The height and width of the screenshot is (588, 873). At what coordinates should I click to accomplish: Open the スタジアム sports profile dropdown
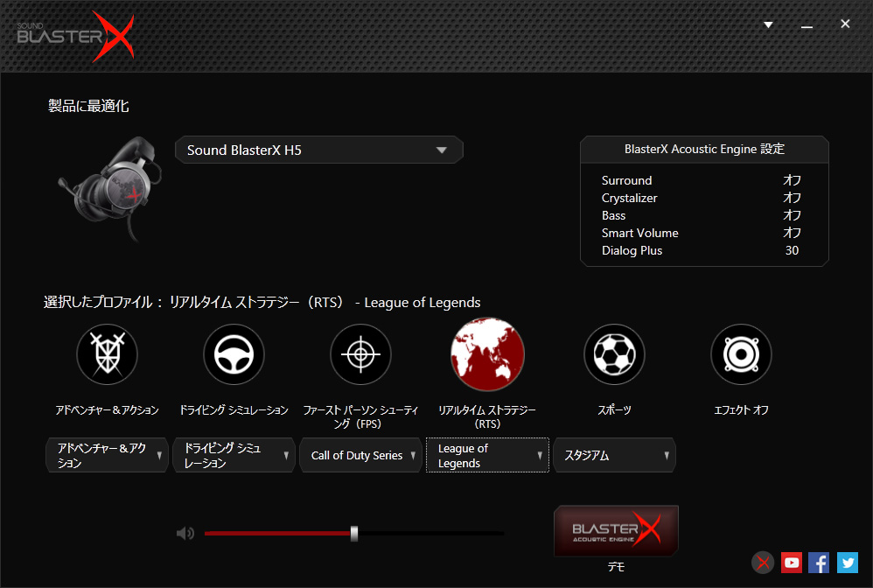(x=614, y=456)
